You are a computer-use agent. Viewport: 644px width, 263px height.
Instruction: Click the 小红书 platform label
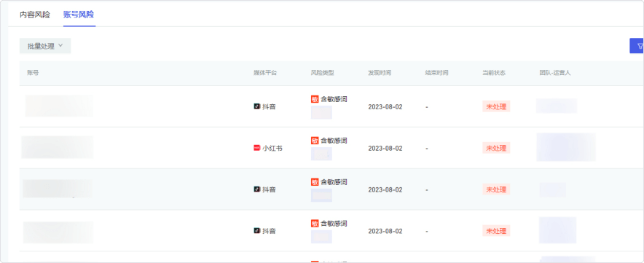tap(272, 148)
